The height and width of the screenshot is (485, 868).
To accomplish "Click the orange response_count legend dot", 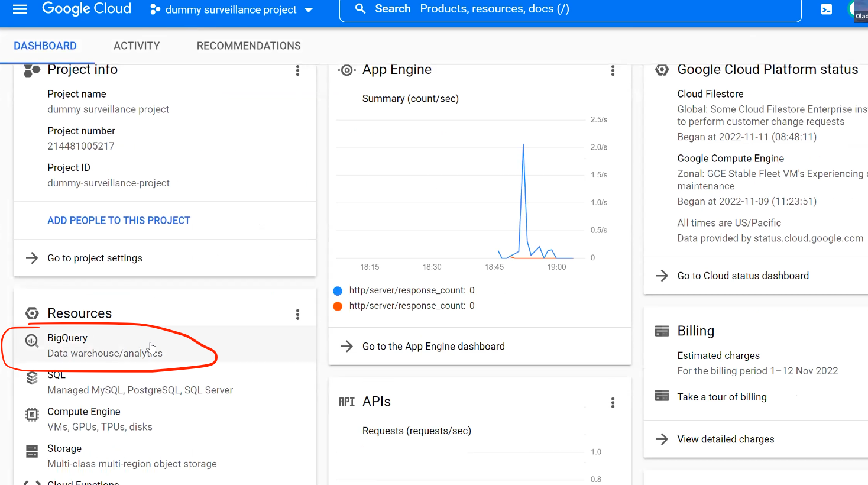I will [338, 306].
